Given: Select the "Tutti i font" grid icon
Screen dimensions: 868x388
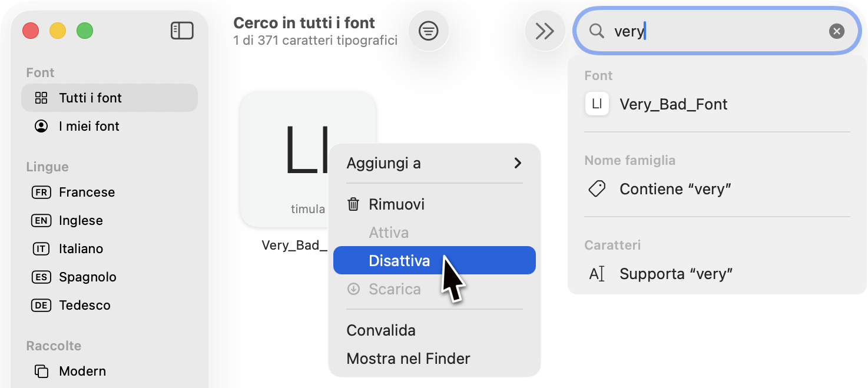Looking at the screenshot, I should pyautogui.click(x=40, y=98).
